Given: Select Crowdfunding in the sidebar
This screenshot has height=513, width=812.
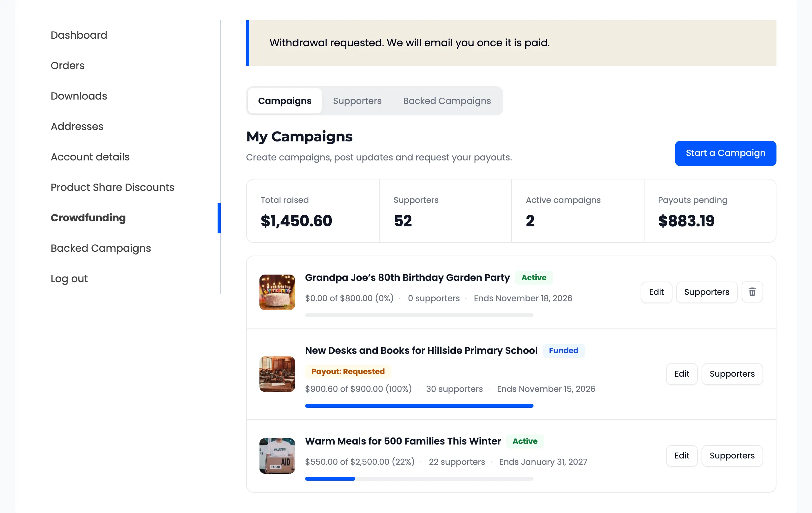Looking at the screenshot, I should 88,218.
